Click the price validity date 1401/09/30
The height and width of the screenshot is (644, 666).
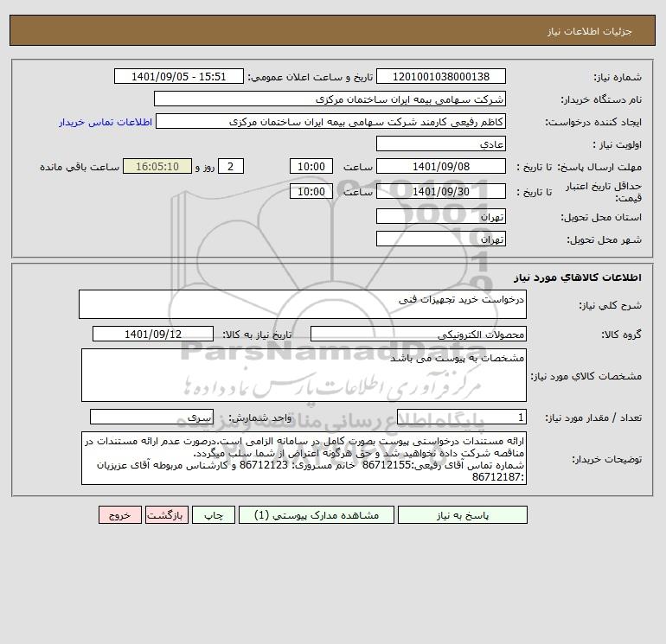coord(441,191)
